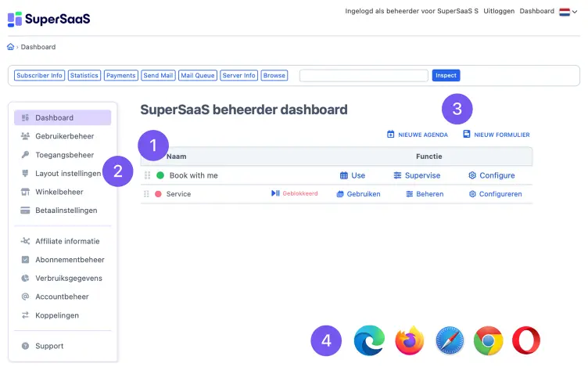Click Configure for Book with me
This screenshot has width=588, height=385.
[492, 175]
